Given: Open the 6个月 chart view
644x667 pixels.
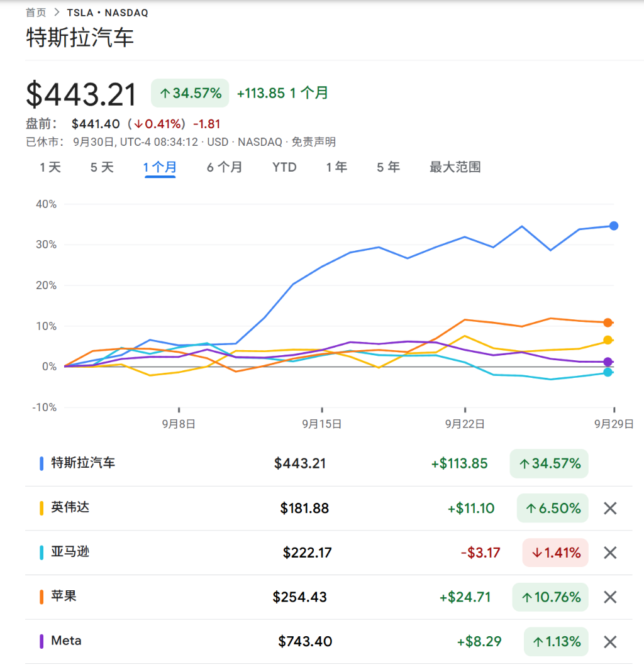Looking at the screenshot, I should pos(225,167).
